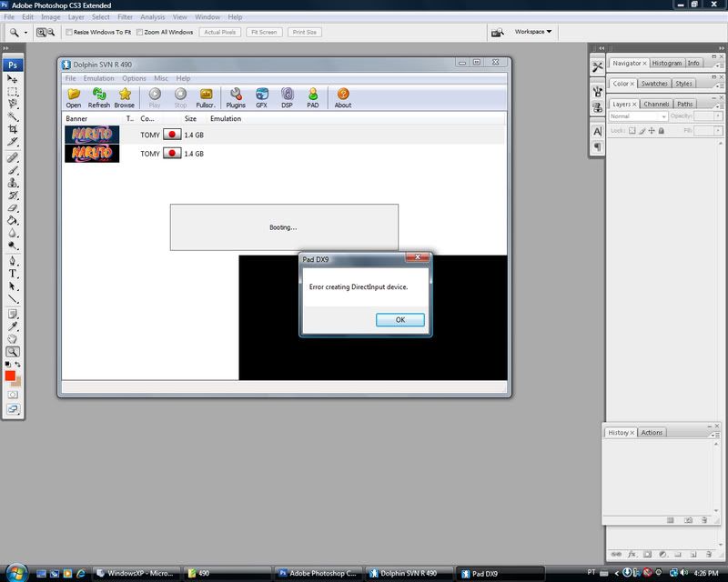Click the red foreground color swatch

point(10,376)
